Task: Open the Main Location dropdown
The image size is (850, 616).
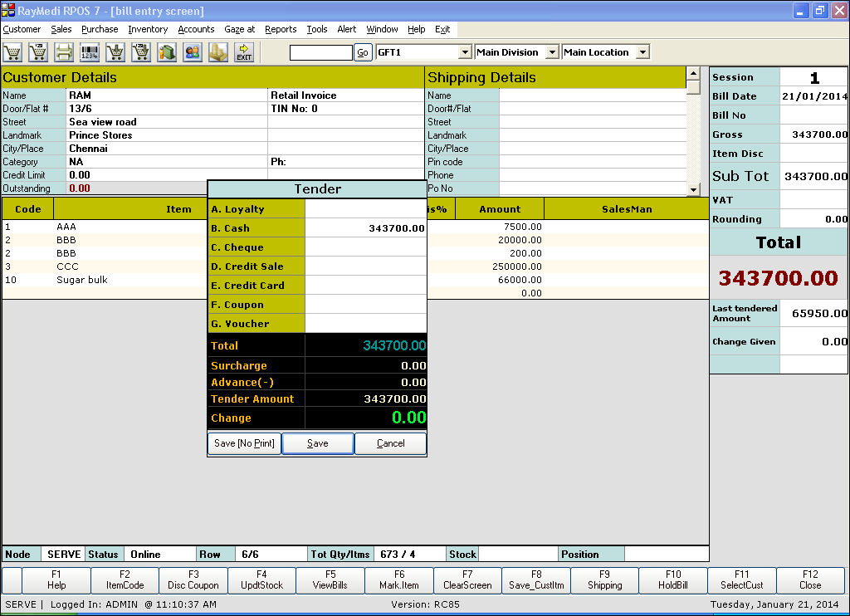Action: [x=642, y=52]
